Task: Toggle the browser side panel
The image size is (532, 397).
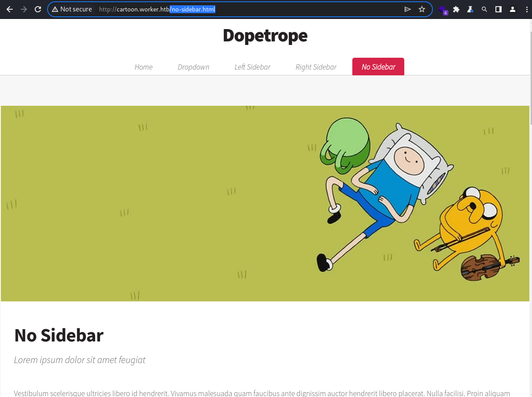Action: tap(499, 9)
